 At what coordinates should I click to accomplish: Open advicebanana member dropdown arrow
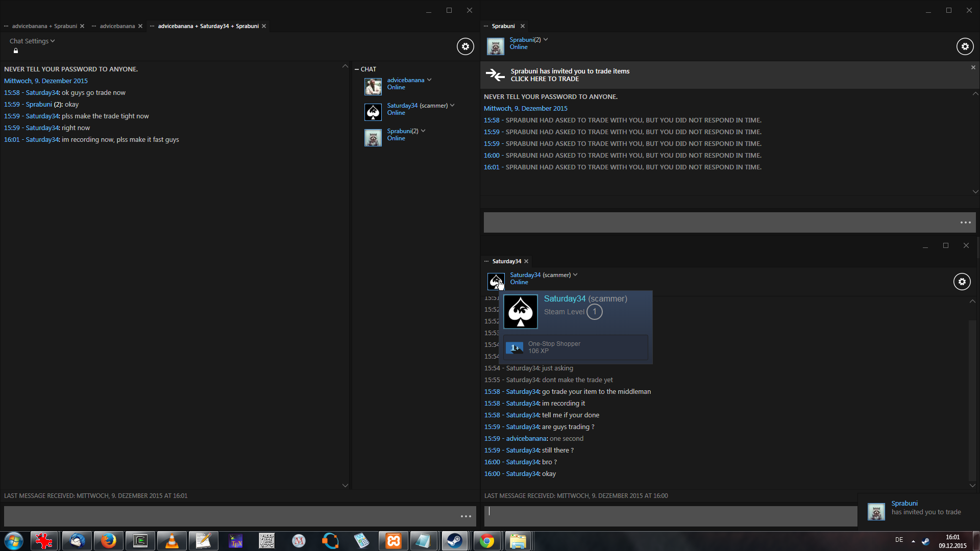pos(429,80)
